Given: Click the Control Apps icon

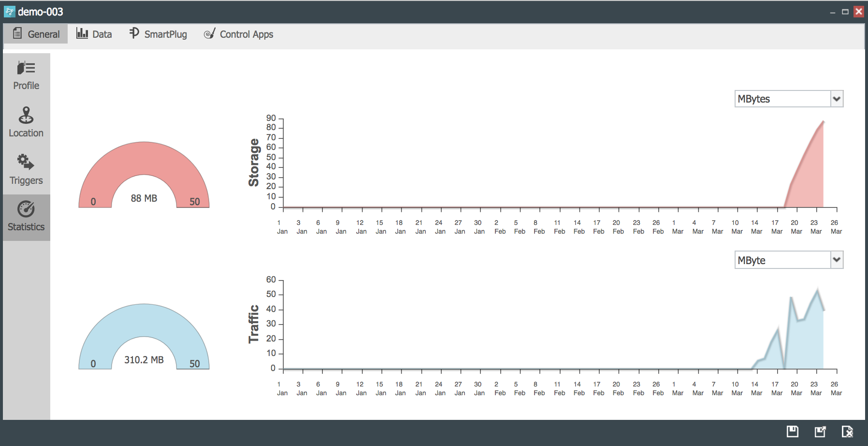Looking at the screenshot, I should (209, 33).
